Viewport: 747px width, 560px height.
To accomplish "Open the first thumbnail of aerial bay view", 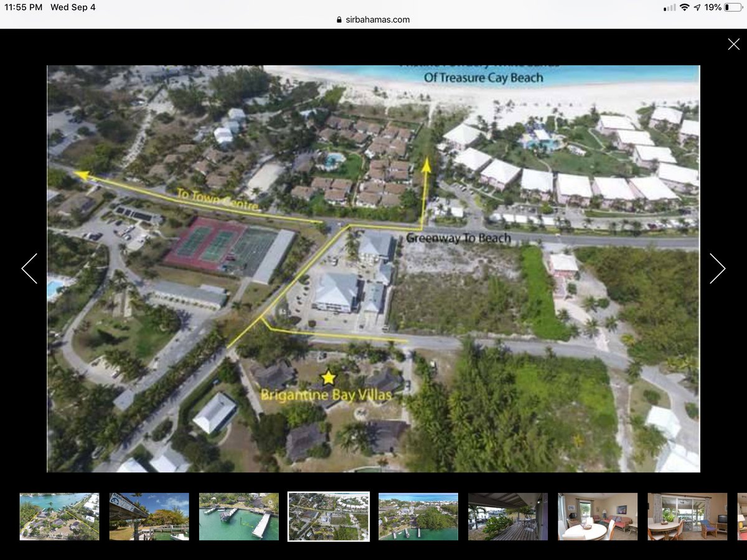I will [59, 516].
